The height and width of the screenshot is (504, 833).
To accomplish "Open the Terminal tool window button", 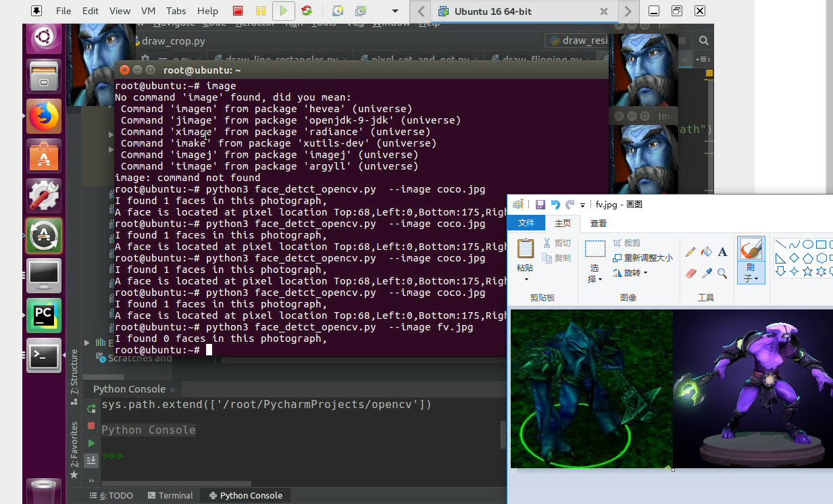I will [170, 495].
